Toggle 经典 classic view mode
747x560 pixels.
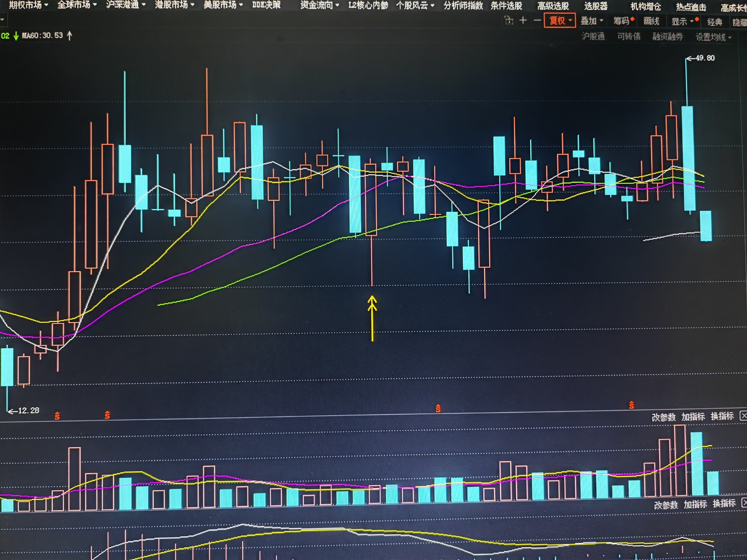714,22
